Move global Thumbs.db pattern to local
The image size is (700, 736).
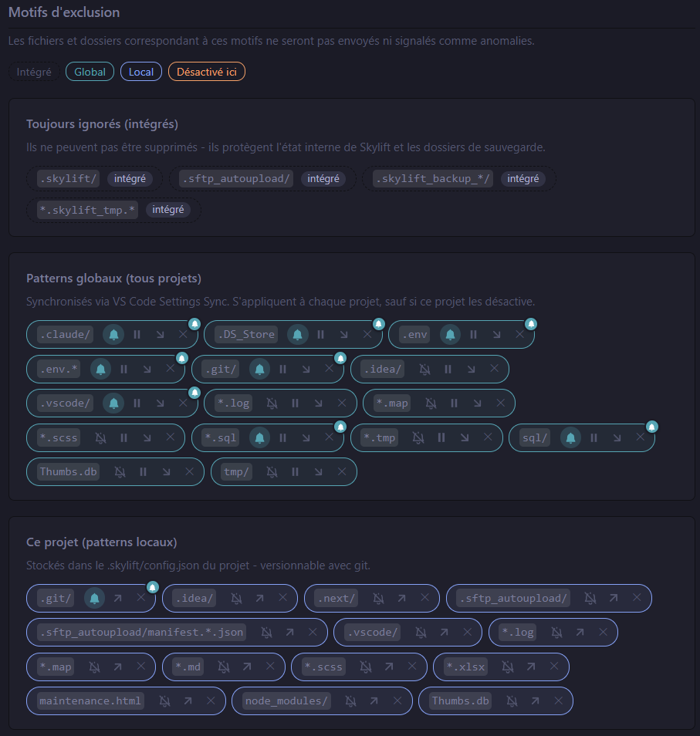pos(166,471)
